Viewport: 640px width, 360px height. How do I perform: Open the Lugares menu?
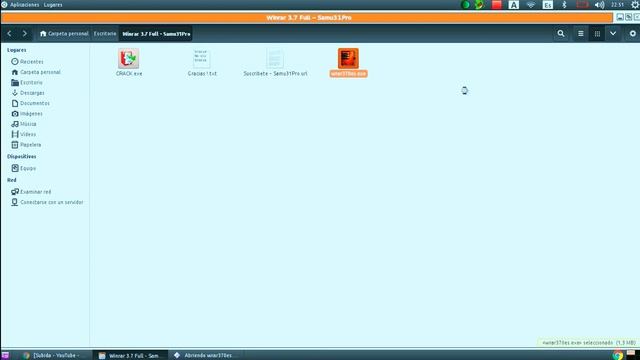(53, 5)
